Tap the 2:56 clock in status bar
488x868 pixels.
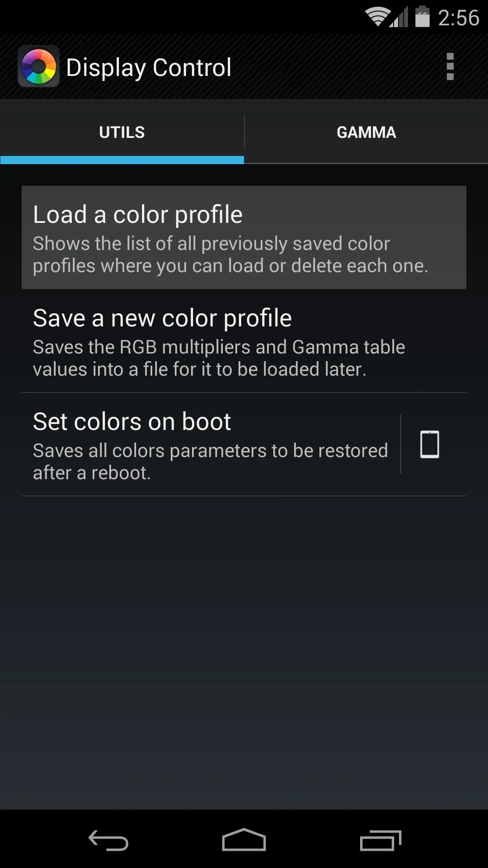click(x=458, y=18)
